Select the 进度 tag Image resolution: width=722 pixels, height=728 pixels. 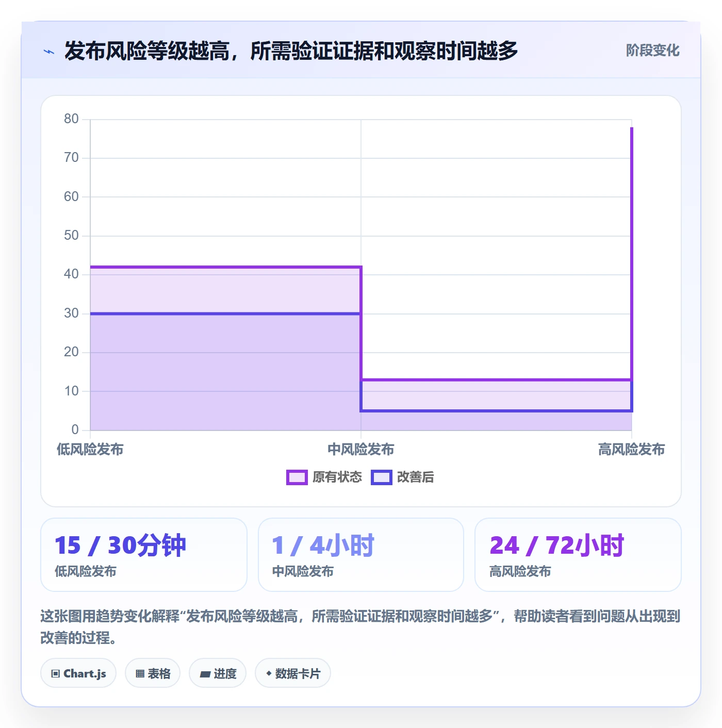(x=218, y=673)
